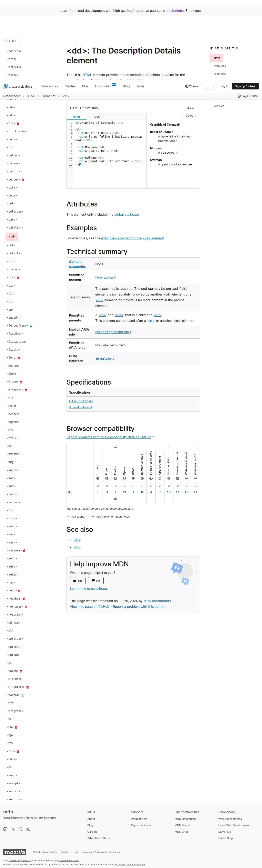The height and width of the screenshot is (868, 262).
Task: Expand the Opera version 15 compatibility cell
Action: pos(124,492)
